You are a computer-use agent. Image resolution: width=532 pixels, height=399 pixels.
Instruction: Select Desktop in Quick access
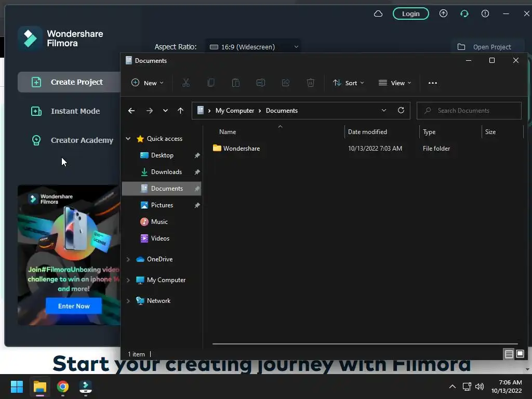162,155
